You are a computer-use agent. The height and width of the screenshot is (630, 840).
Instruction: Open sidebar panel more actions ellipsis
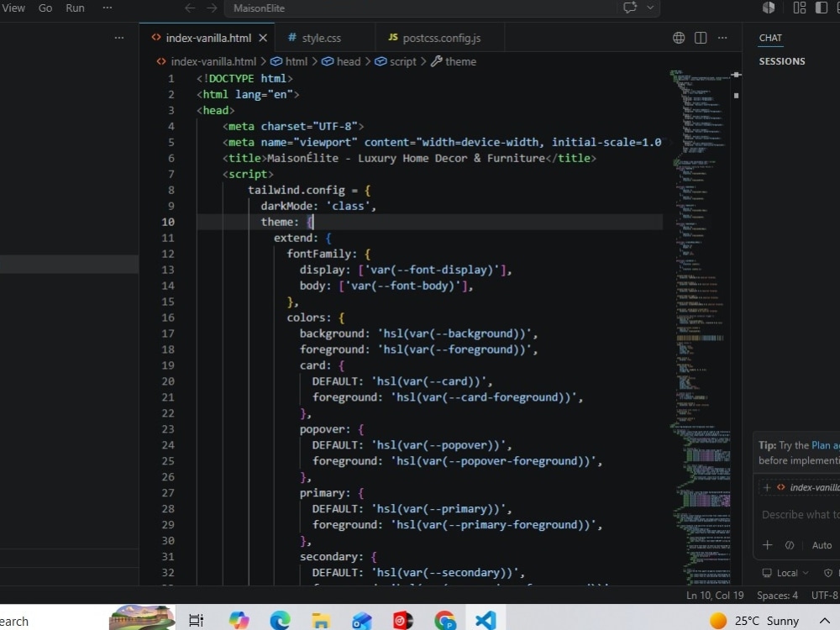119,38
